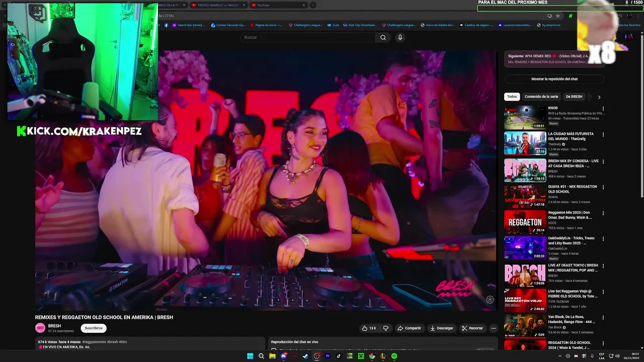Click the Compartir share button

click(409, 328)
